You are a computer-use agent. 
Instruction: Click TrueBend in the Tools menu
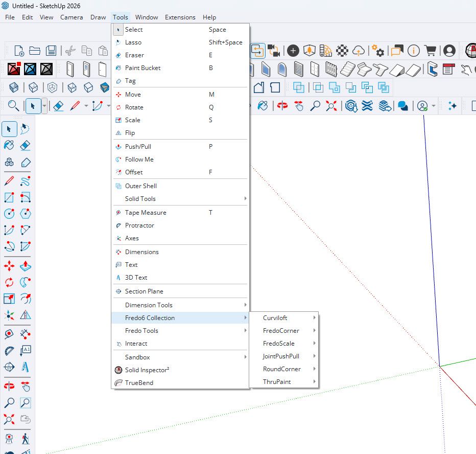coord(139,383)
